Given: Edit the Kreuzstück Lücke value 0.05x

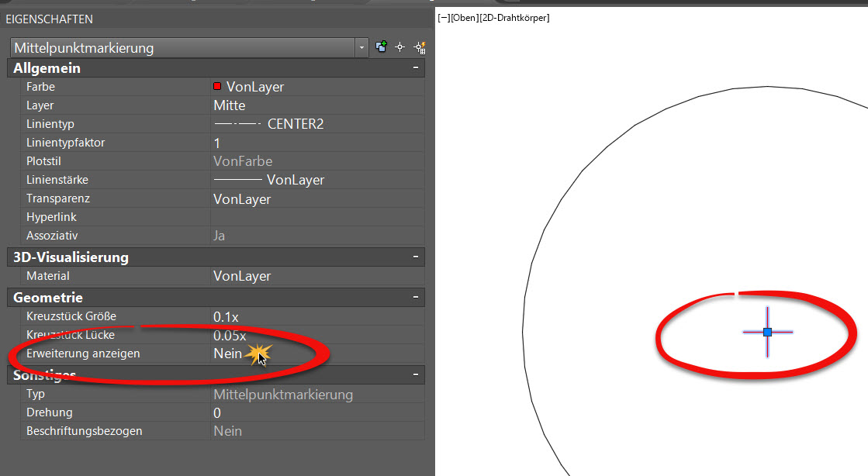Looking at the screenshot, I should (317, 335).
